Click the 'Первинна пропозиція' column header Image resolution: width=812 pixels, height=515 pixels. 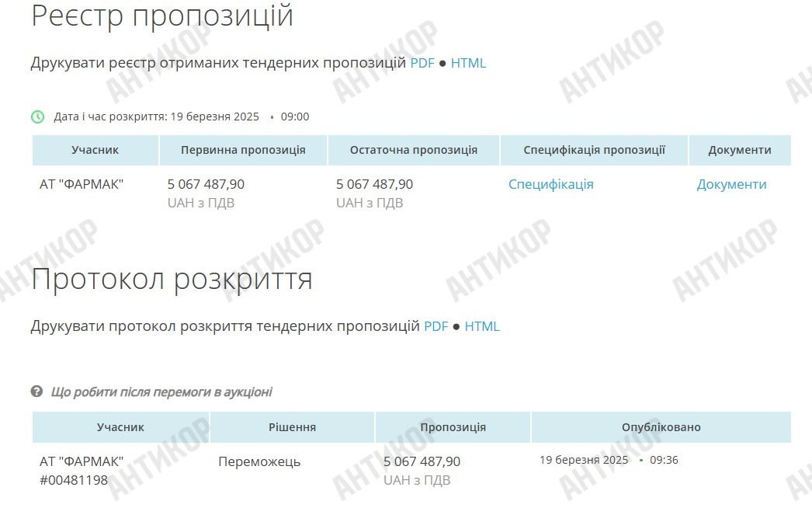coord(243,150)
